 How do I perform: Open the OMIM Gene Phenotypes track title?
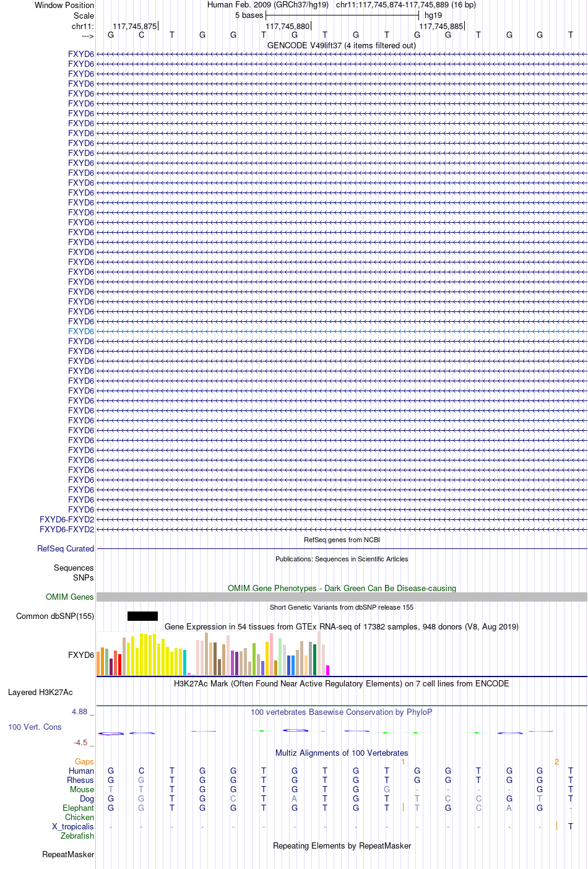(342, 588)
